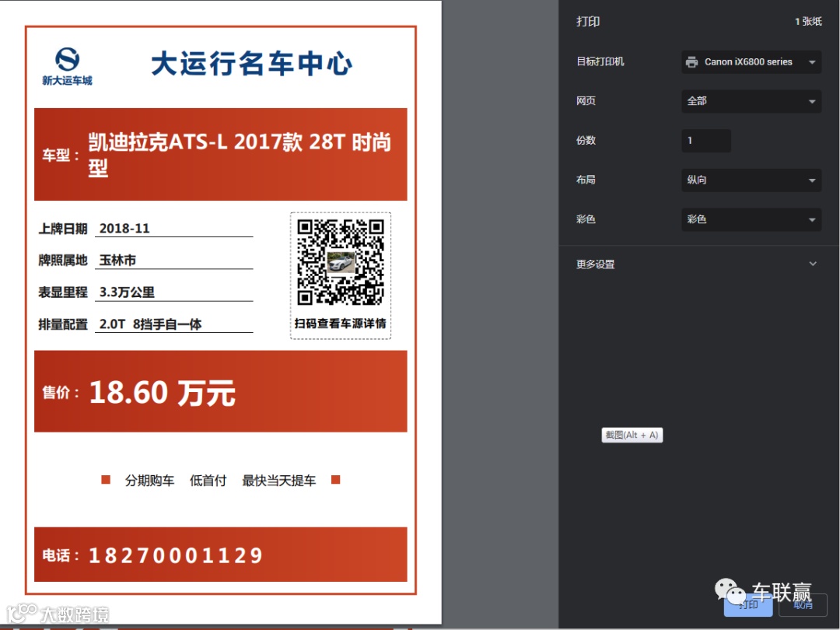
Task: Click the 取消 cancel button
Action: pos(803,605)
